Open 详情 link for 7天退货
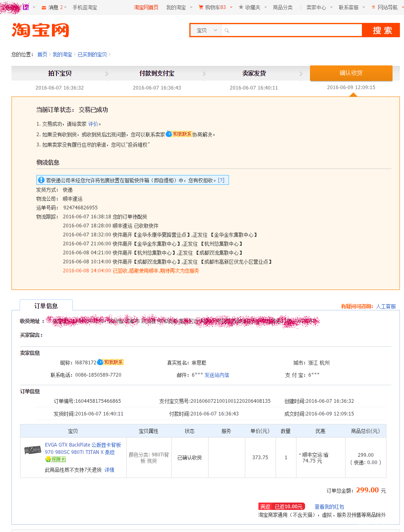Screen dimensions: 404x532 [x=110, y=470]
